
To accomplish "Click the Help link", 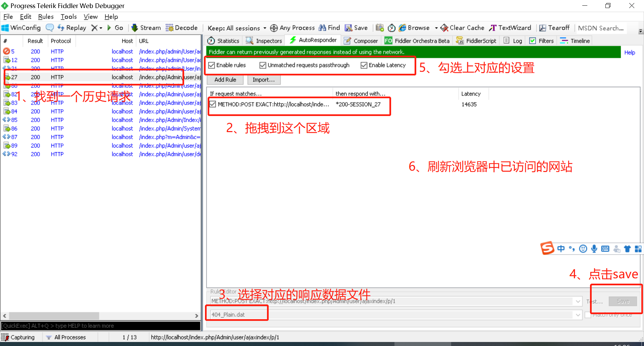I will coord(630,52).
